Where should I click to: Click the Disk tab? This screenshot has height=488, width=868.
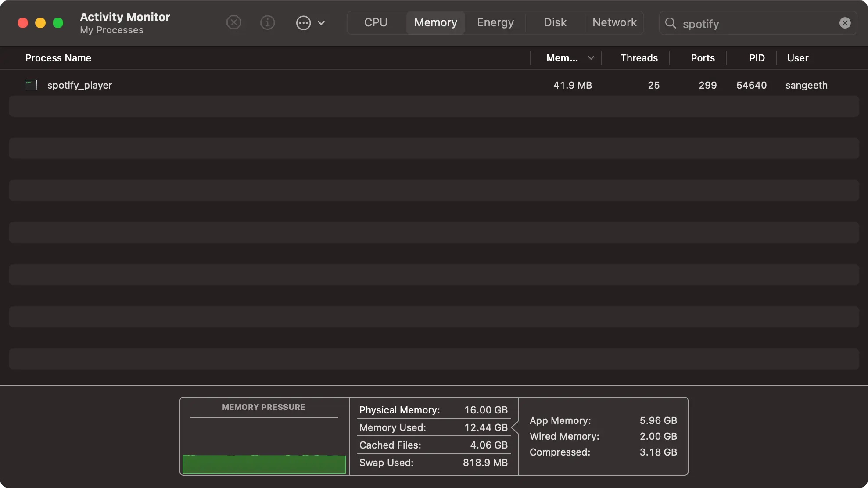click(554, 22)
